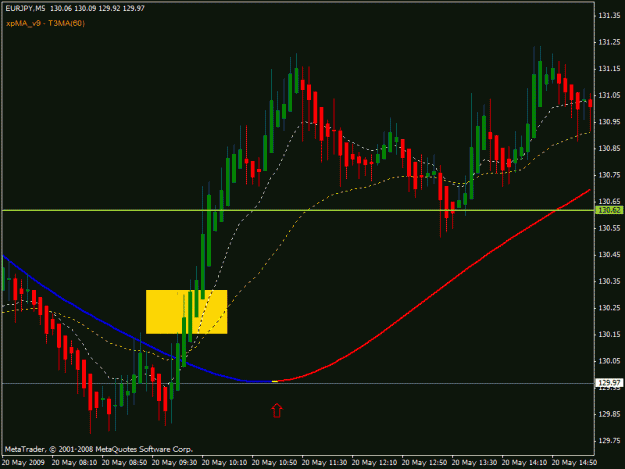Click the 20 May 12:10 time label
Viewport: 625px width, 469px height.
(374, 463)
